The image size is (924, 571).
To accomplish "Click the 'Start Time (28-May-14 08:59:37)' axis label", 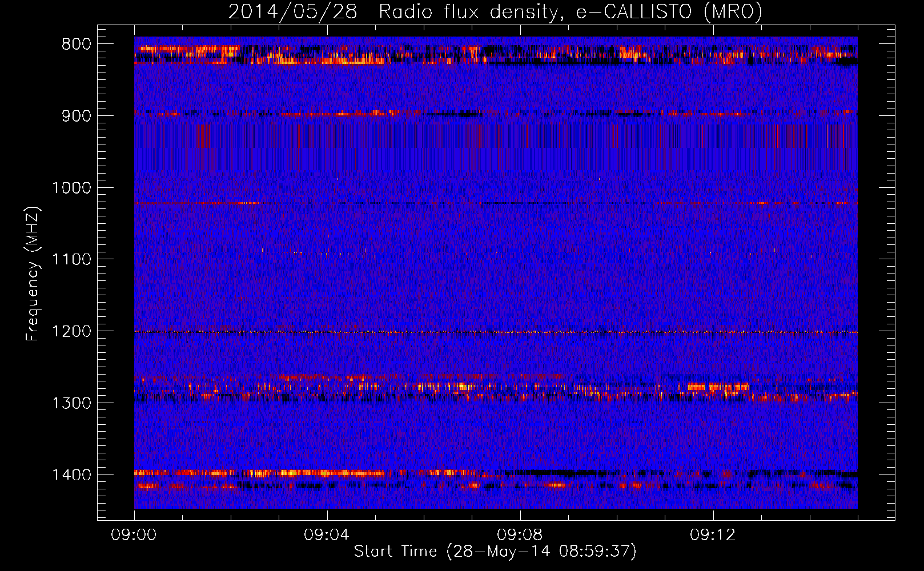I will [x=495, y=552].
